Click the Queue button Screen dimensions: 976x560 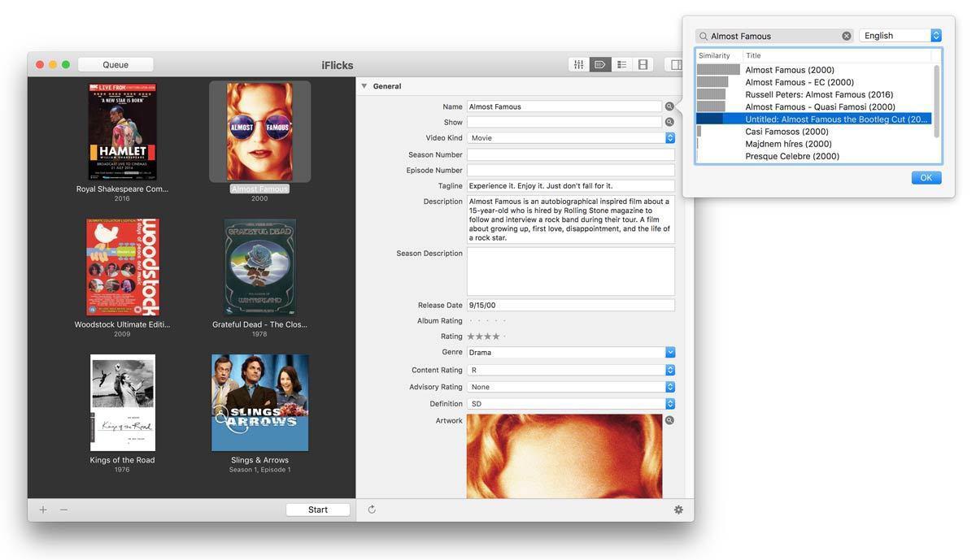115,64
